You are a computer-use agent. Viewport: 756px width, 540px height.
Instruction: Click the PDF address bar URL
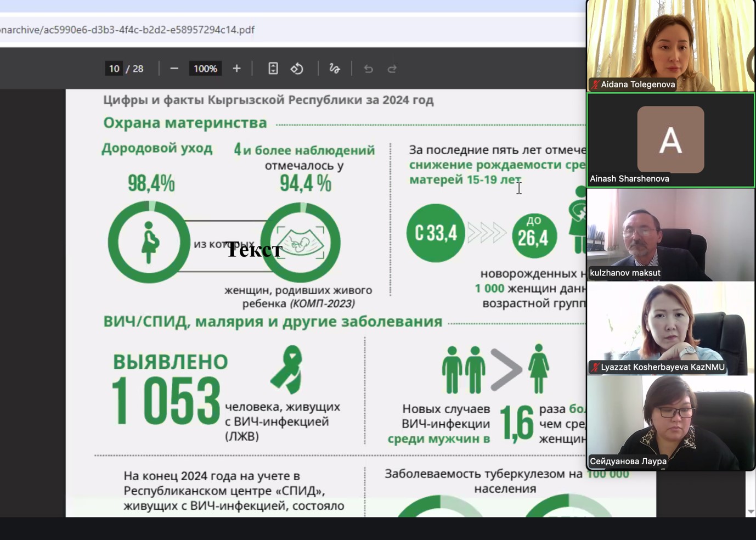pos(127,30)
